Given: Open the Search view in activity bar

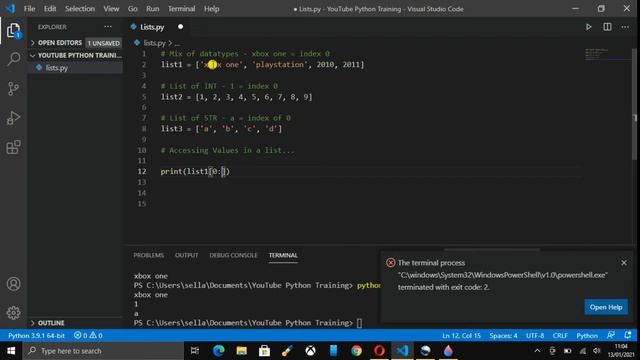Looking at the screenshot, I should tap(13, 59).
